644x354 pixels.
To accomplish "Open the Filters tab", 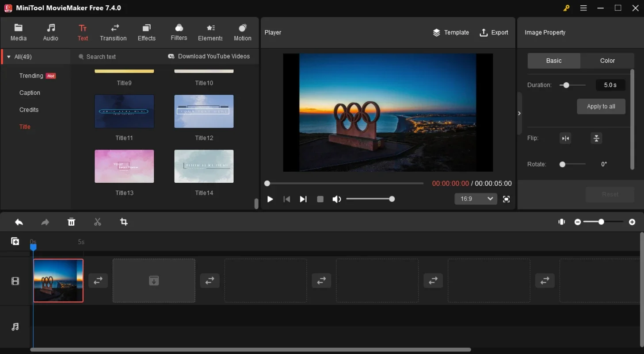I will point(179,33).
